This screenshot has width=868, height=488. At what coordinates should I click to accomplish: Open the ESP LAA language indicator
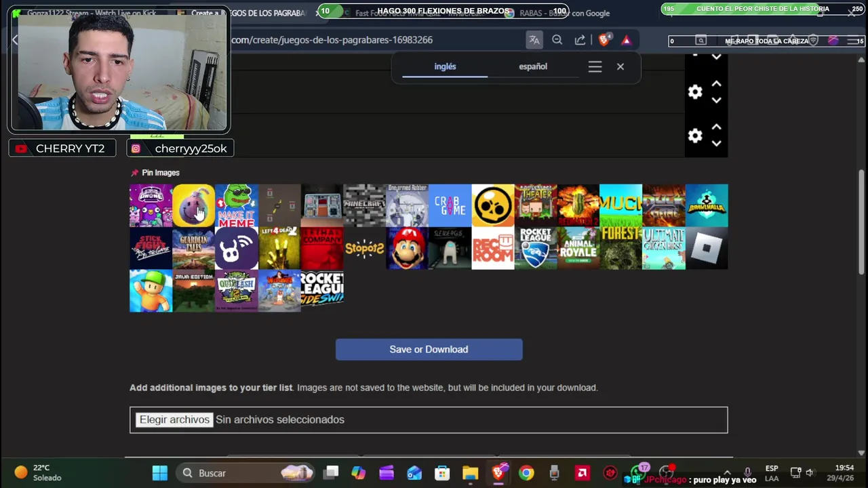772,473
